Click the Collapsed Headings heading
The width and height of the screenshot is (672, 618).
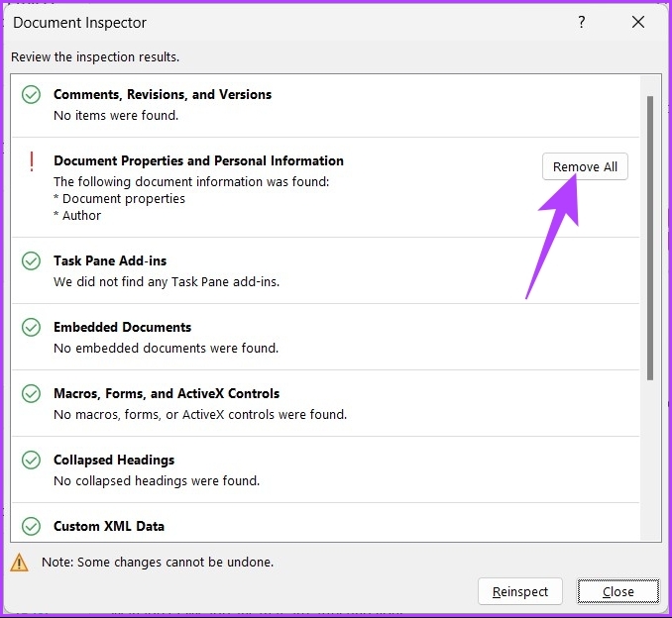point(114,460)
